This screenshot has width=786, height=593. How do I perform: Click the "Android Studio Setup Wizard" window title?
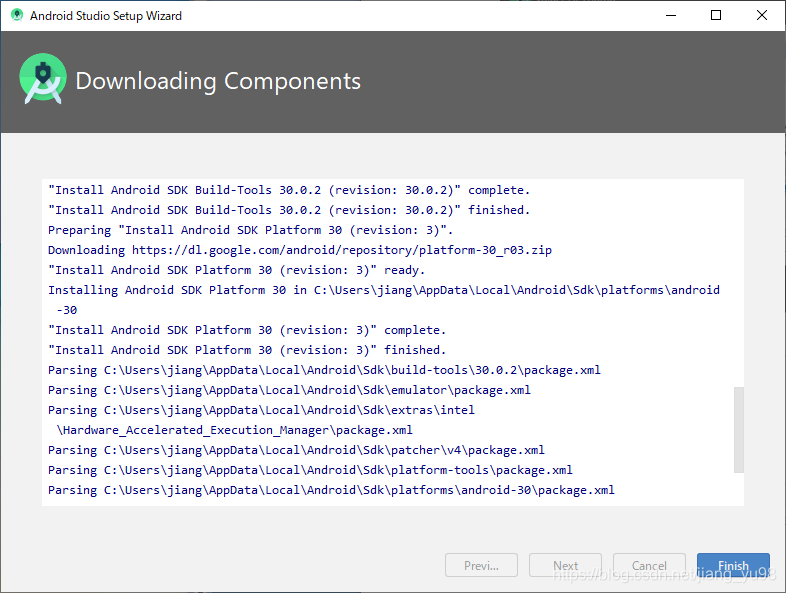pyautogui.click(x=106, y=16)
